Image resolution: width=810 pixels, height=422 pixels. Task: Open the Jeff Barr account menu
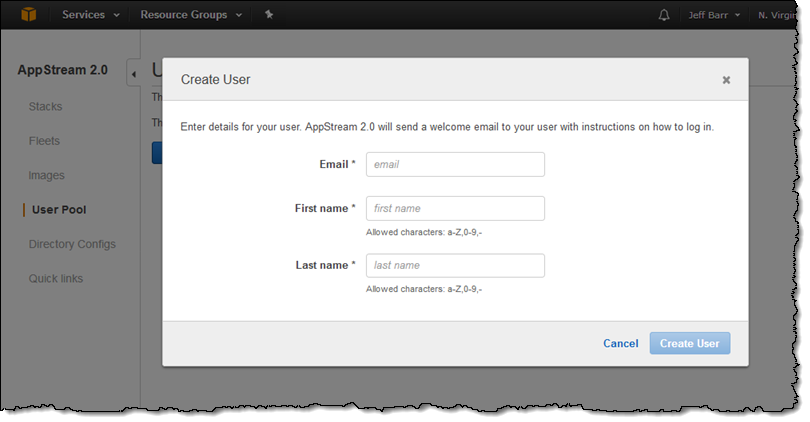pyautogui.click(x=714, y=16)
